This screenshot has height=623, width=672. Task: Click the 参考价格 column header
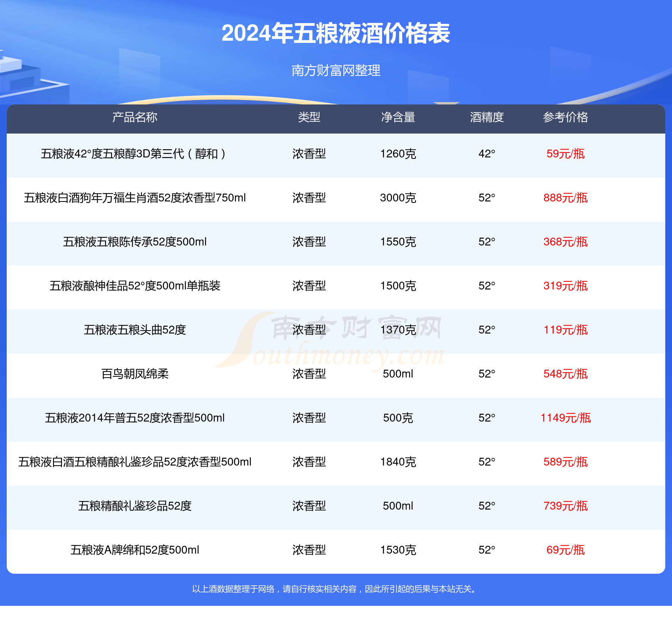566,117
